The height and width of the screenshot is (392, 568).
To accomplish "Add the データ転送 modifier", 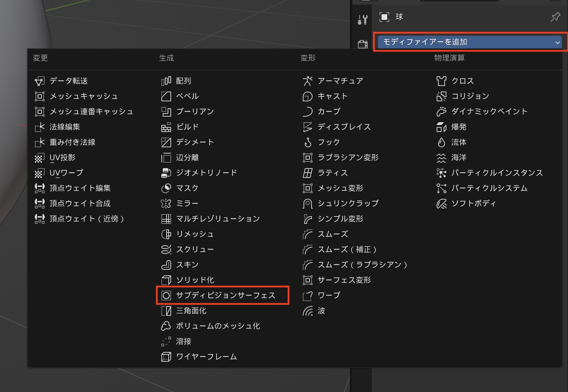I will (x=69, y=81).
